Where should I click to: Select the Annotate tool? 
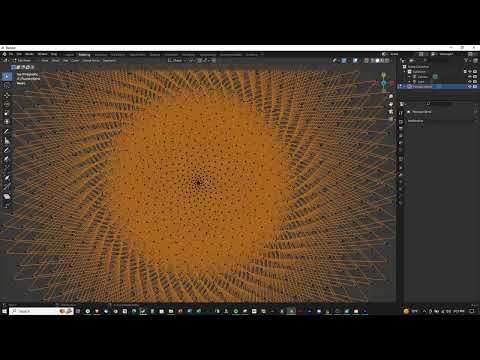click(7, 132)
